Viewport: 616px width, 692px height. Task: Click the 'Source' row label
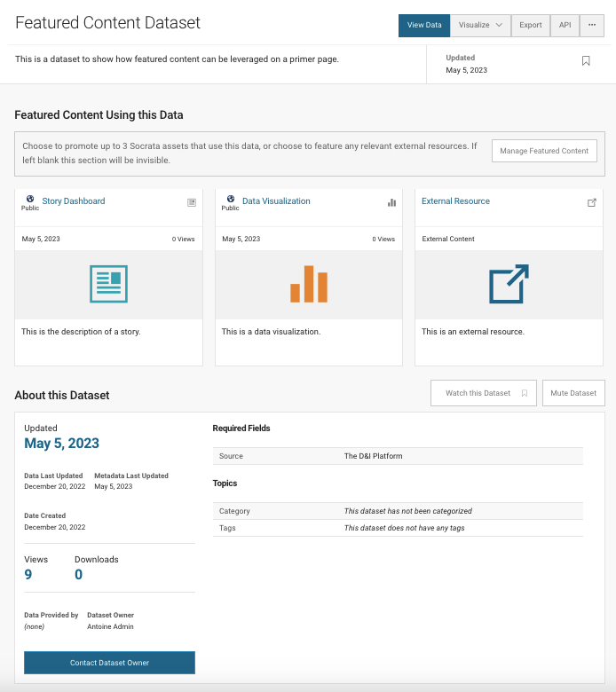pos(231,456)
